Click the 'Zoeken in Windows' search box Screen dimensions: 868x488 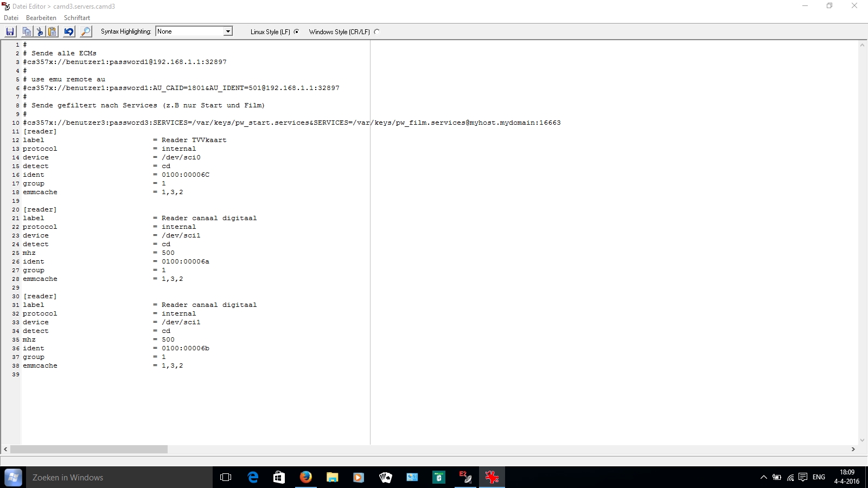119,477
